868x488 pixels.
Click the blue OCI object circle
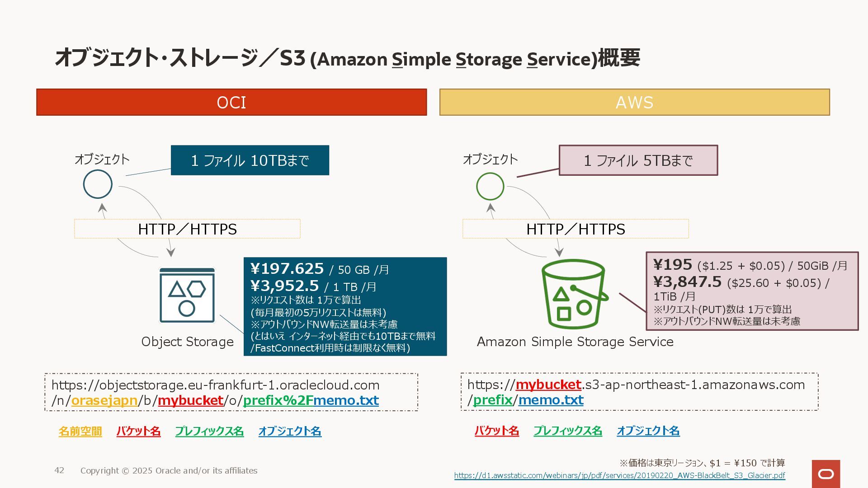(x=98, y=184)
